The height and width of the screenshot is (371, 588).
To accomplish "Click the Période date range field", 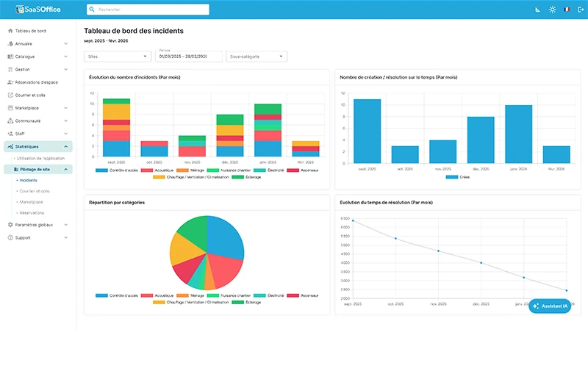I will click(189, 57).
